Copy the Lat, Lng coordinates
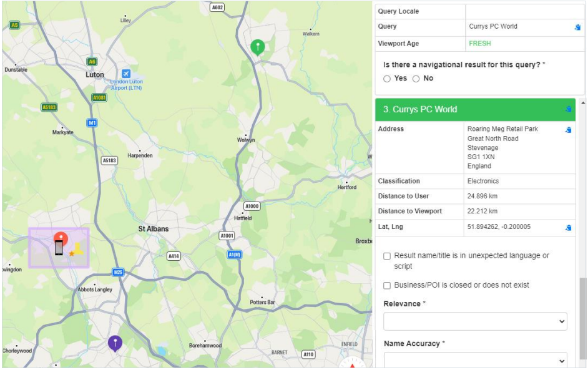 pyautogui.click(x=569, y=228)
